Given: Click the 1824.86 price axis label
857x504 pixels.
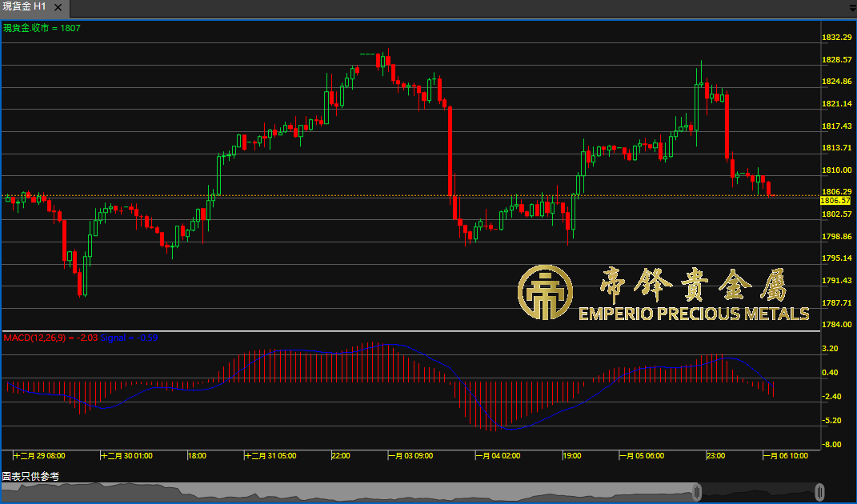Looking at the screenshot, I should click(837, 82).
